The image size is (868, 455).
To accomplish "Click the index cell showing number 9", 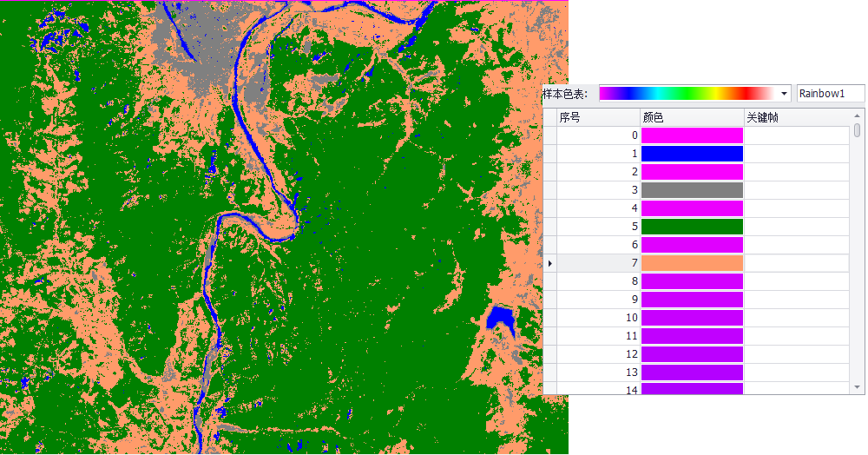I will 597,300.
